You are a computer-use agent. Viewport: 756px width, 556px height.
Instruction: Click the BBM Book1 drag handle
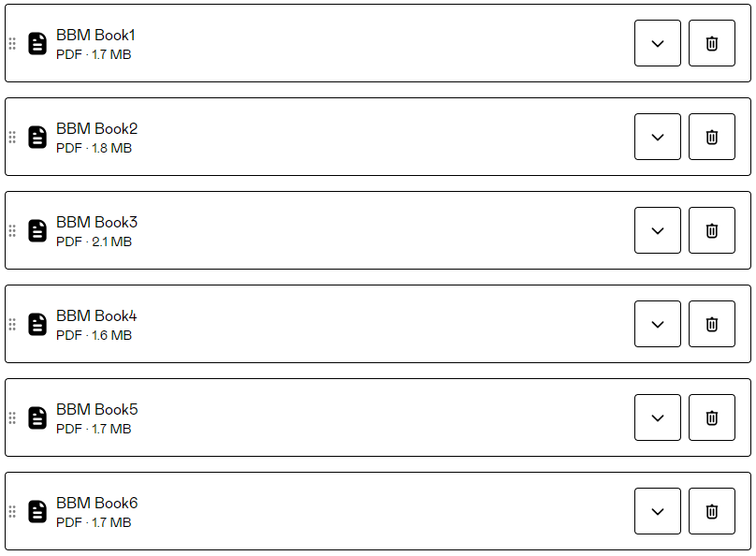pyautogui.click(x=12, y=43)
